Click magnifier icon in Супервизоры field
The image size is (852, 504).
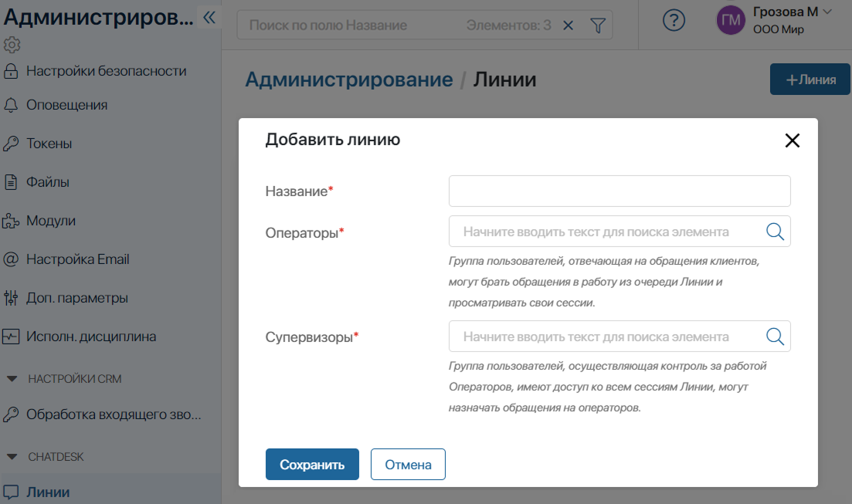coord(775,337)
